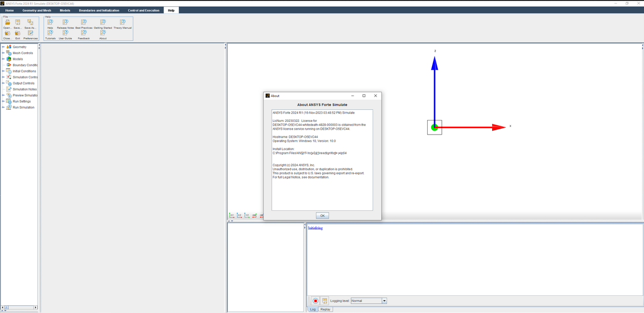
Task: Click the 'Operating System: Windows 10' line
Action: pyautogui.click(x=304, y=141)
